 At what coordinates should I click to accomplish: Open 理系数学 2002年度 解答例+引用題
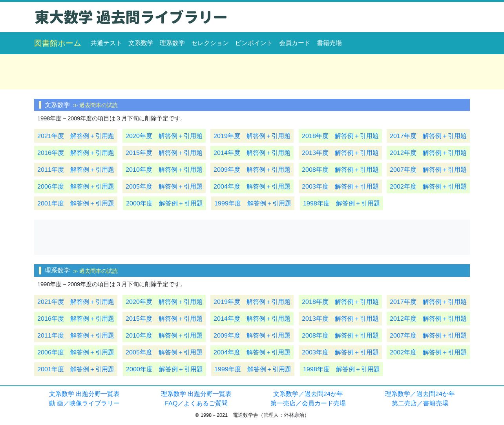point(428,352)
